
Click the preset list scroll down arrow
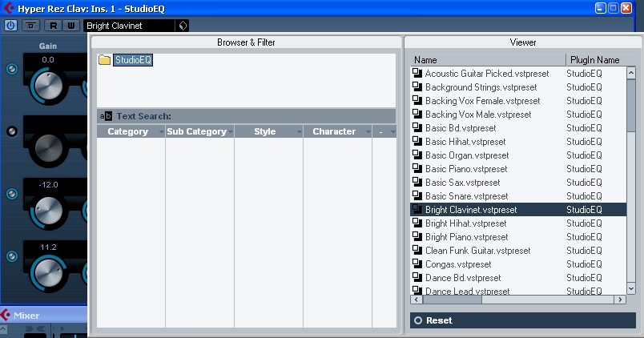click(631, 288)
